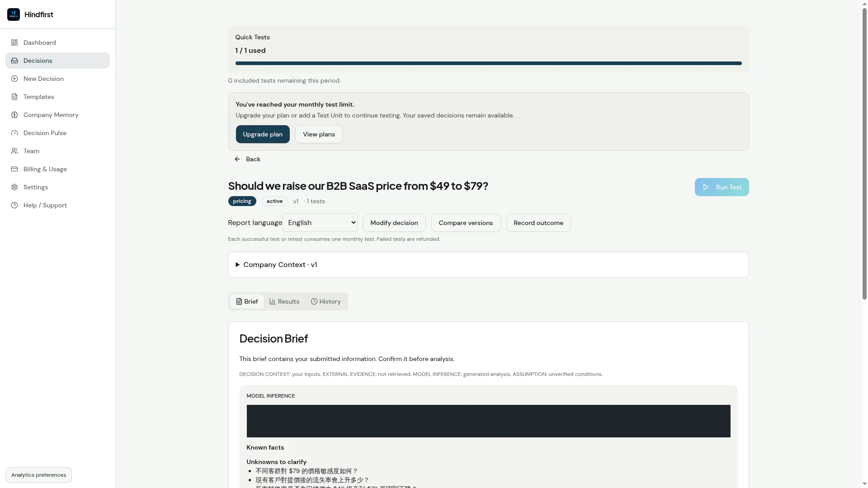Click the '1 / 1 used' text

pyautogui.click(x=250, y=51)
